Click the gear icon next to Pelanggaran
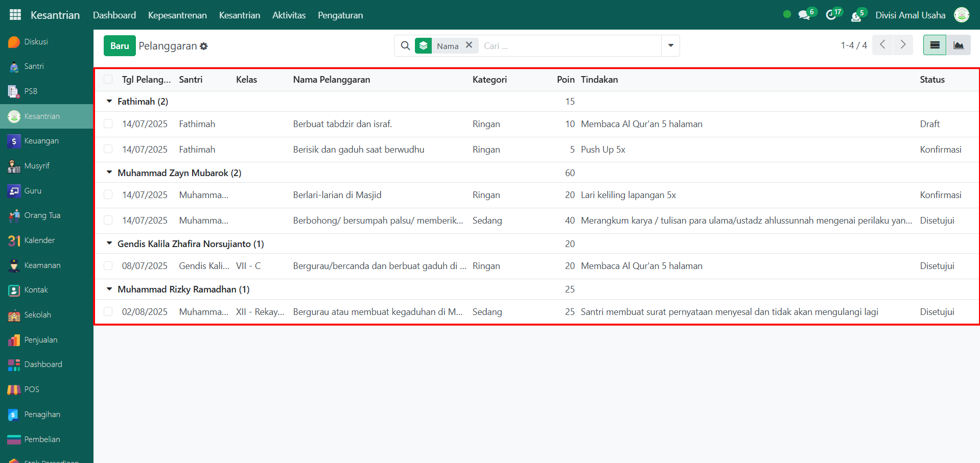980x463 pixels. point(204,46)
